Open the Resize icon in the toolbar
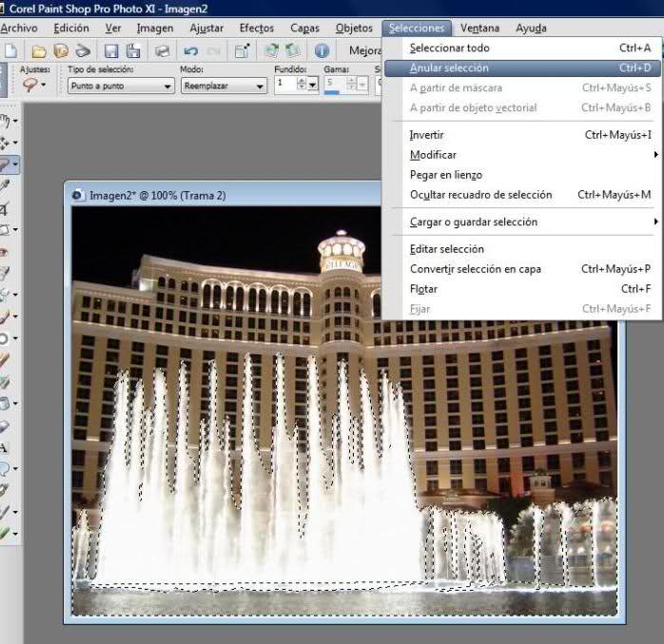The height and width of the screenshot is (644, 664). pyautogui.click(x=243, y=51)
